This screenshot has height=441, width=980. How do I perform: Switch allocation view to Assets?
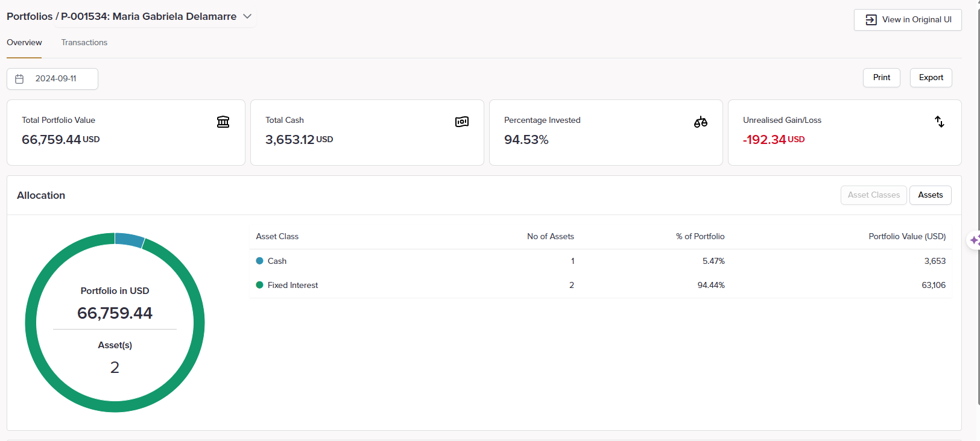click(930, 195)
